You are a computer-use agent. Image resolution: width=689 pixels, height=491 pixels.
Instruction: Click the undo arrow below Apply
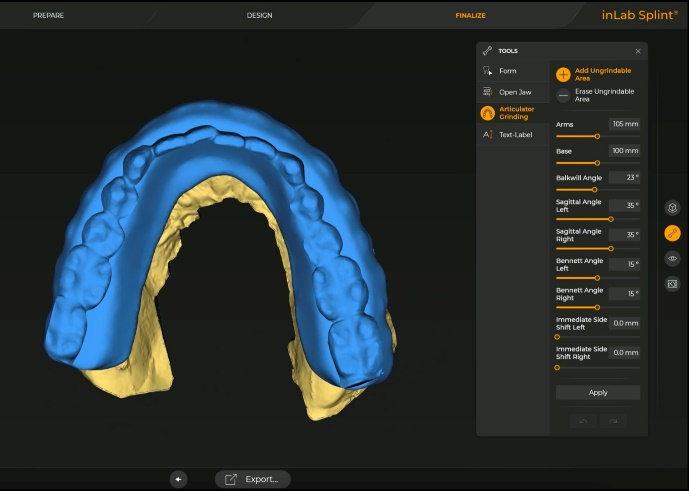(x=583, y=421)
